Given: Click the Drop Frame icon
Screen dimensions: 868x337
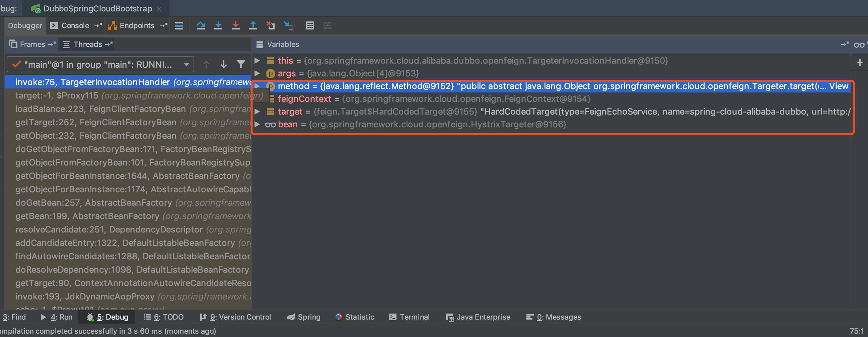Looking at the screenshot, I should pos(270,25).
